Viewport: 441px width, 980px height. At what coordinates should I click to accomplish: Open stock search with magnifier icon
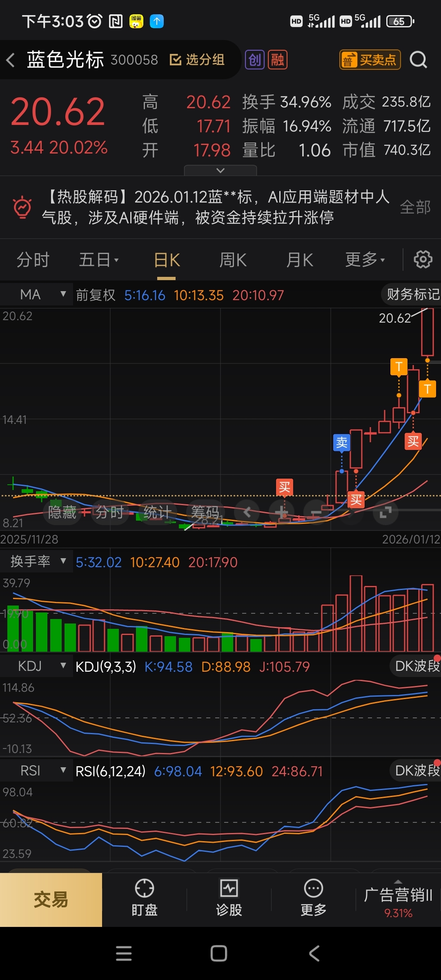[x=419, y=60]
